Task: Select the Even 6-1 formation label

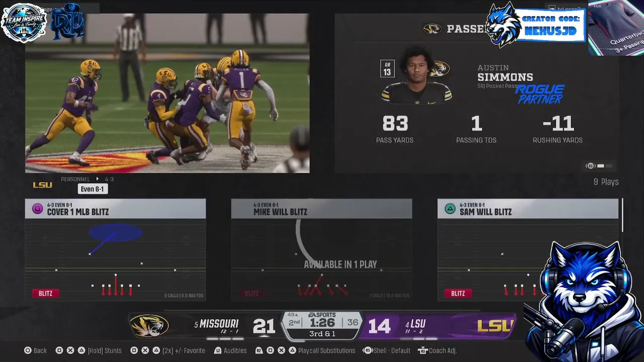Action: tap(92, 189)
